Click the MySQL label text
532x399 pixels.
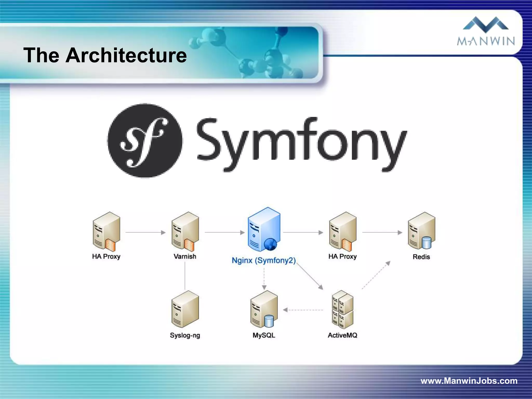click(x=264, y=335)
